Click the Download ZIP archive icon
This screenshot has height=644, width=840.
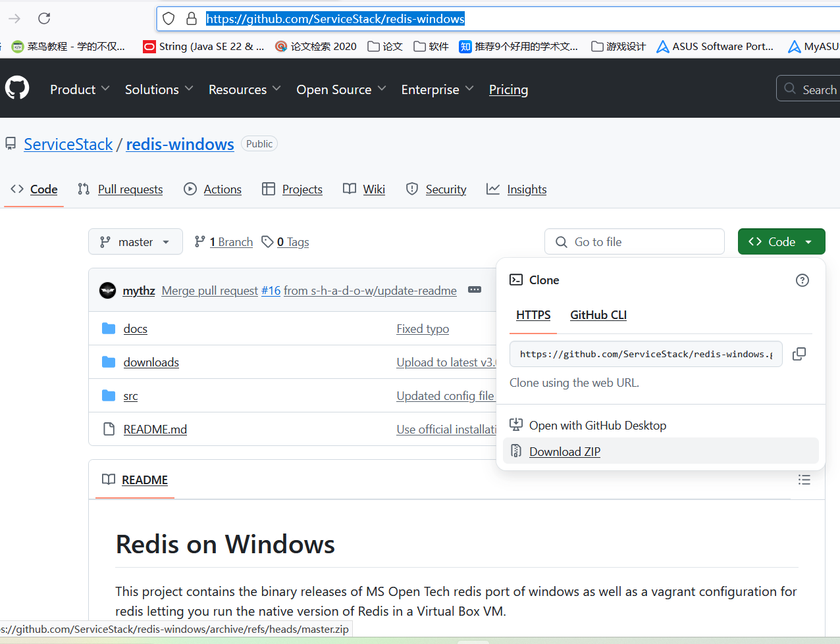pos(516,451)
